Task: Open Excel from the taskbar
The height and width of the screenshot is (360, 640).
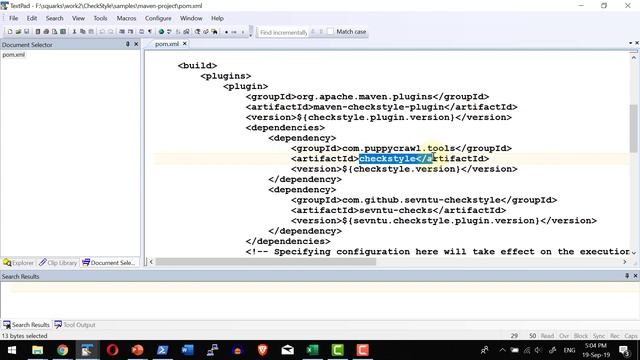Action: point(313,350)
